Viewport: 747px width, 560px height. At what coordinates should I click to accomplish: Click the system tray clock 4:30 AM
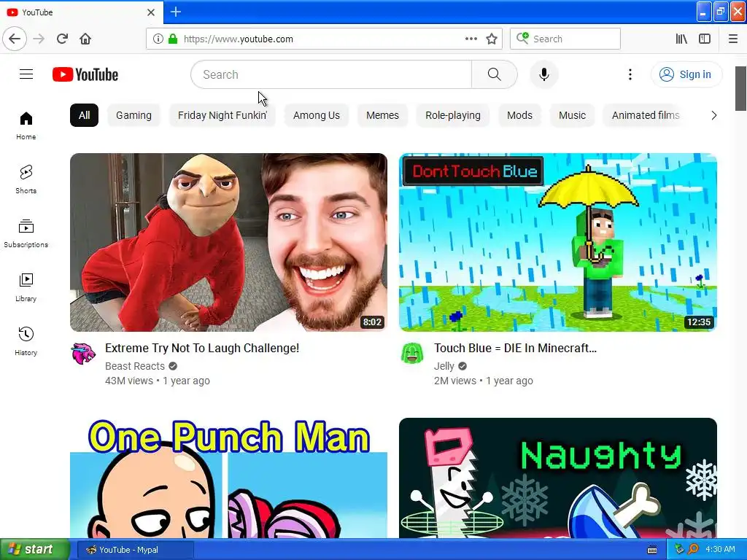(720, 550)
